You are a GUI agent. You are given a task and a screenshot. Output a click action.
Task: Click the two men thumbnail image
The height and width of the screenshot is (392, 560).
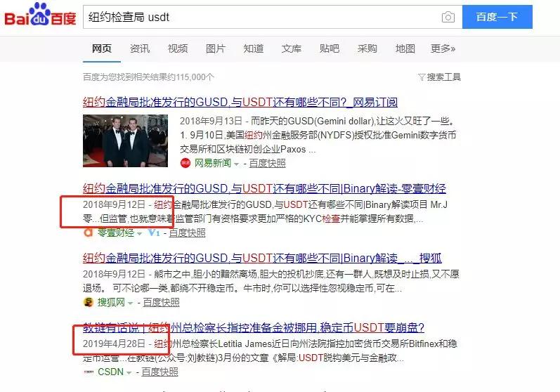(x=125, y=141)
